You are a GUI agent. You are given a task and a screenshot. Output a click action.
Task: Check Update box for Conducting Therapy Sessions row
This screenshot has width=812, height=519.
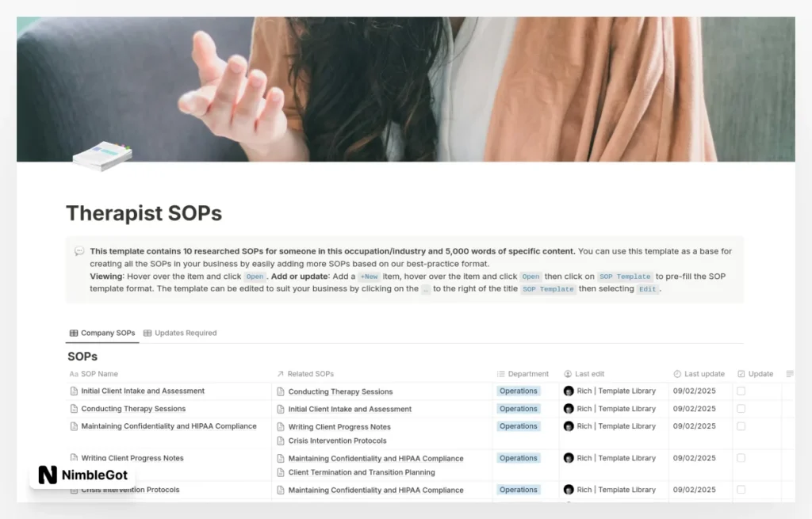[741, 409]
